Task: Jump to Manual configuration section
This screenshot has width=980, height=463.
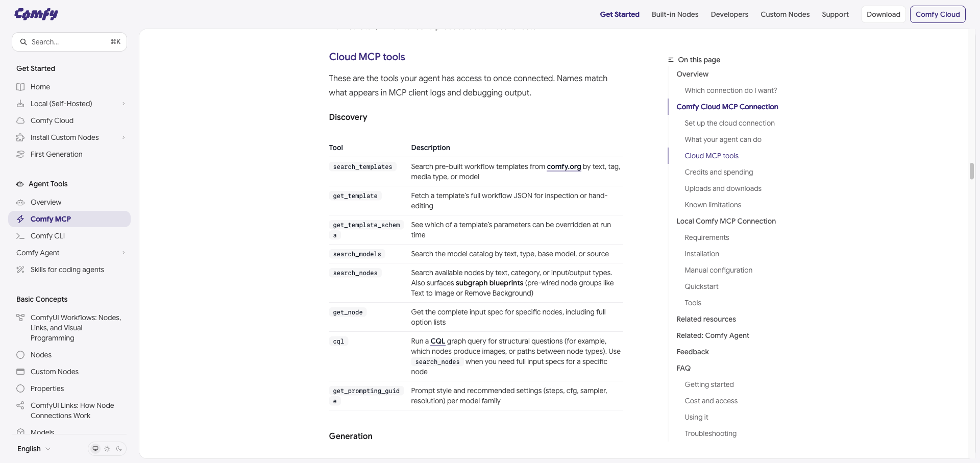Action: pos(718,270)
